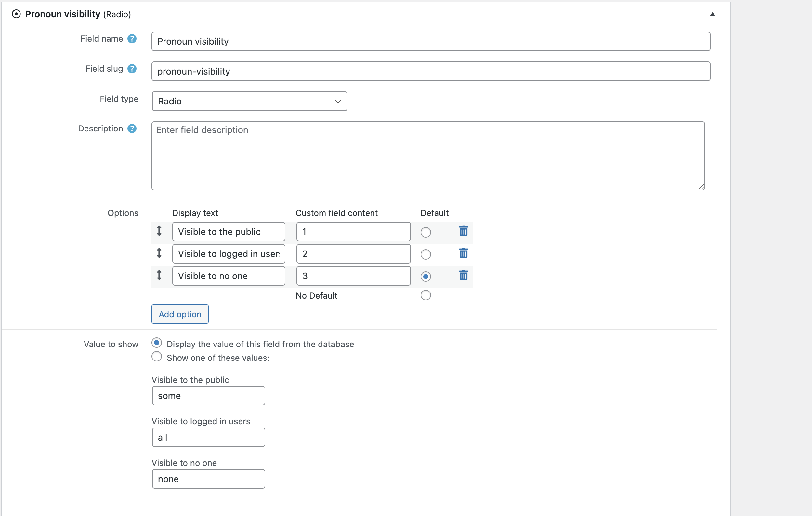
Task: Click reorder handle for 'Visible to logged in users' row
Action: coord(159,253)
